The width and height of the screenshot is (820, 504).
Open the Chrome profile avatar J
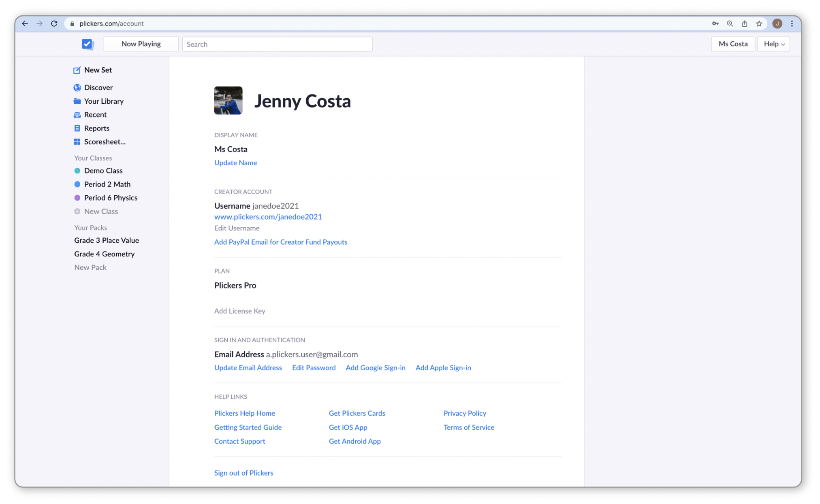coord(777,23)
